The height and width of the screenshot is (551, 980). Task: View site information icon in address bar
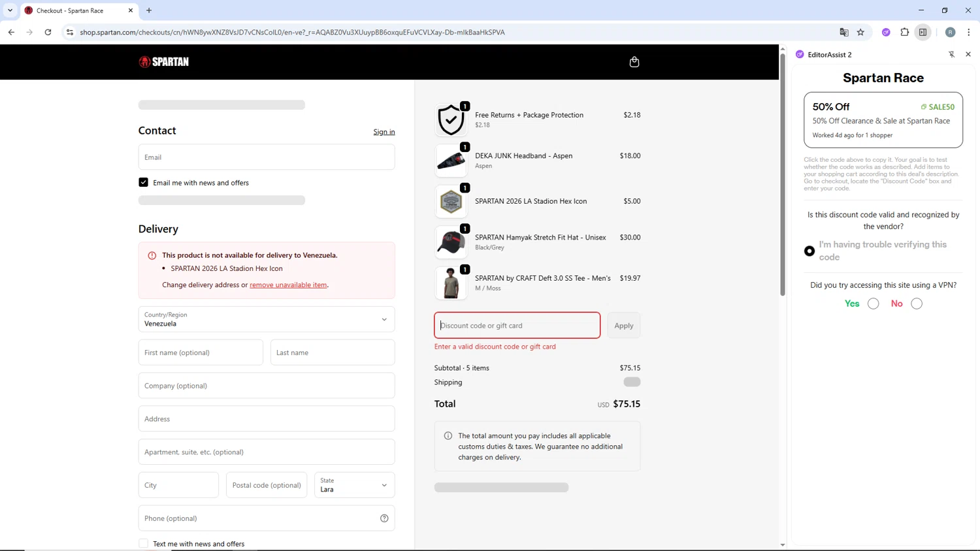pyautogui.click(x=70, y=32)
